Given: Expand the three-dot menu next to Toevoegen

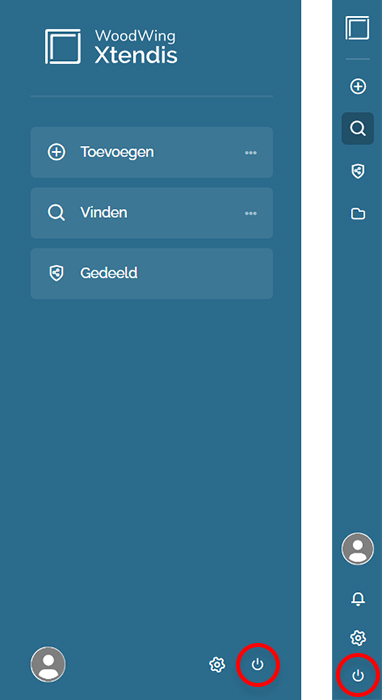Looking at the screenshot, I should pos(251,153).
